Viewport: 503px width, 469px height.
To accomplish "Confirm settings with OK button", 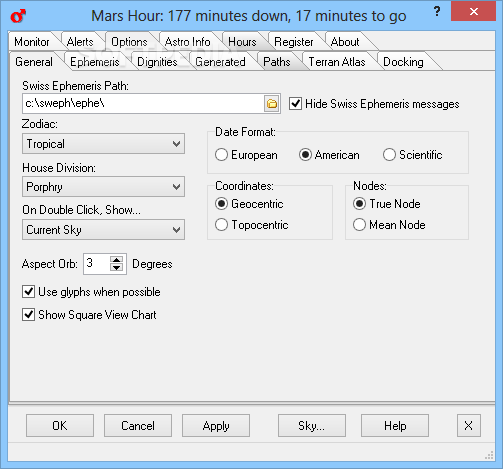I will point(60,426).
